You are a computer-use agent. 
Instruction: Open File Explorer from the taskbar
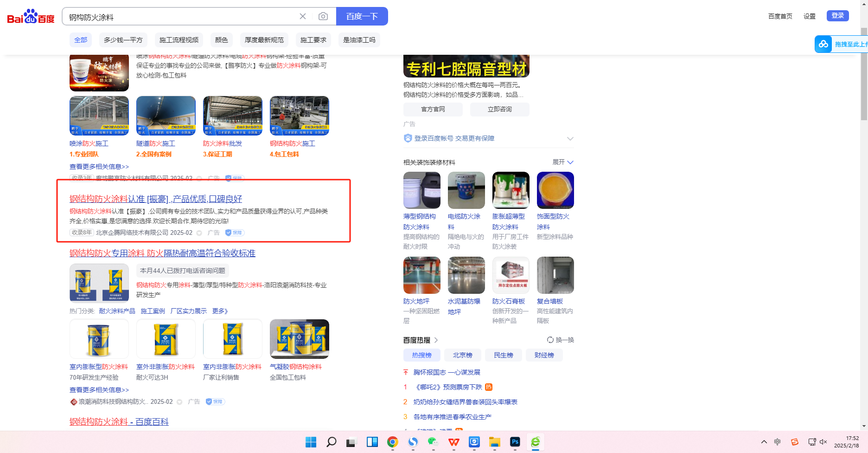(x=495, y=442)
